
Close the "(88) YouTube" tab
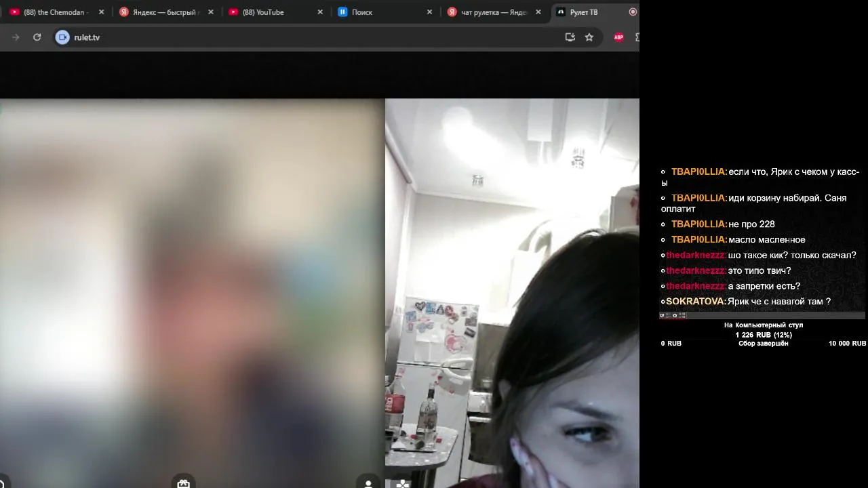(x=320, y=12)
